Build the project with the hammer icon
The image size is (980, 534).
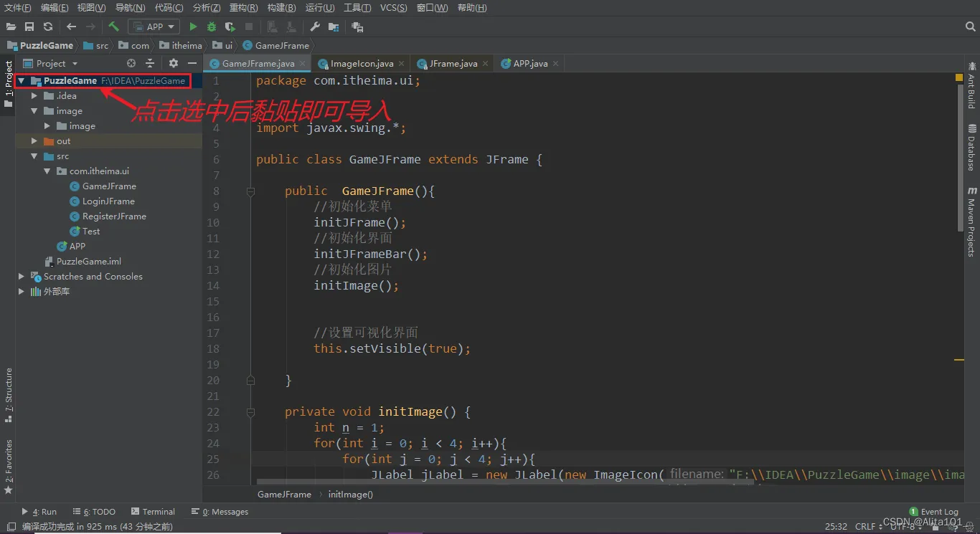(113, 27)
